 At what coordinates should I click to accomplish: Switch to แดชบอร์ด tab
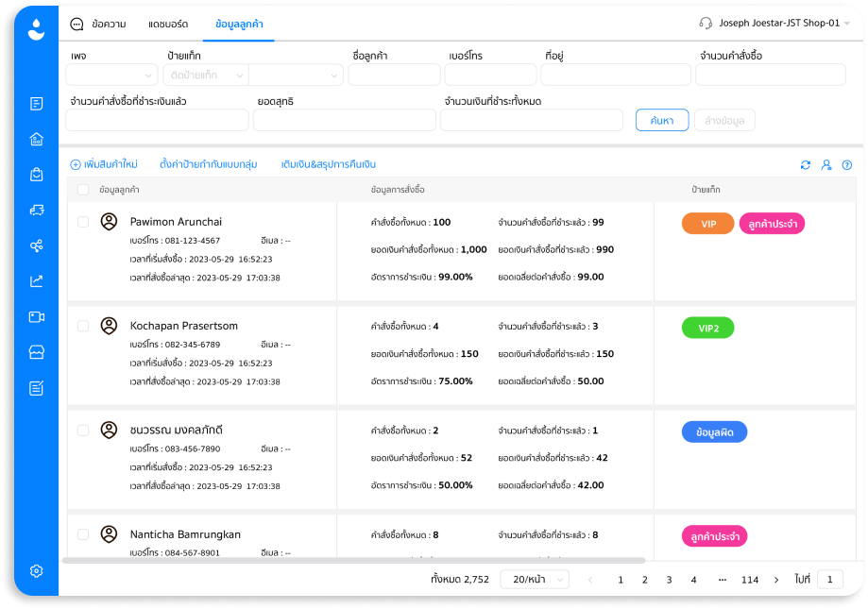[168, 25]
